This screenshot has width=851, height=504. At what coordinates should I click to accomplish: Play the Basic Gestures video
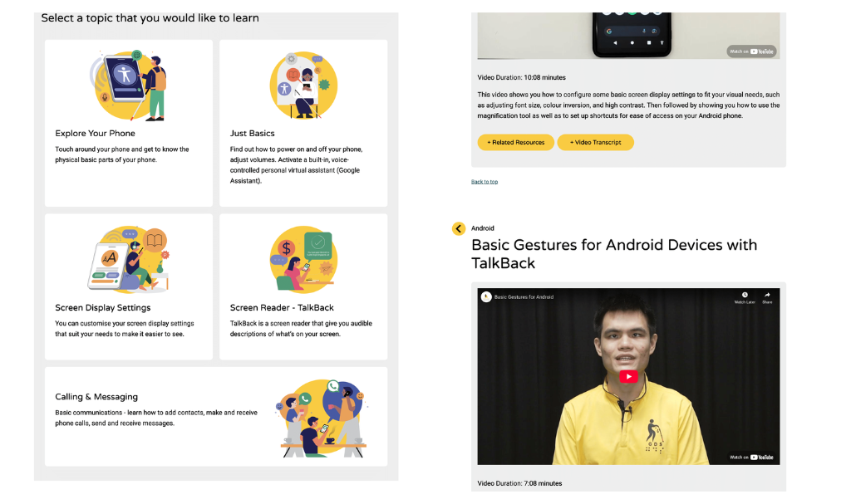point(628,376)
